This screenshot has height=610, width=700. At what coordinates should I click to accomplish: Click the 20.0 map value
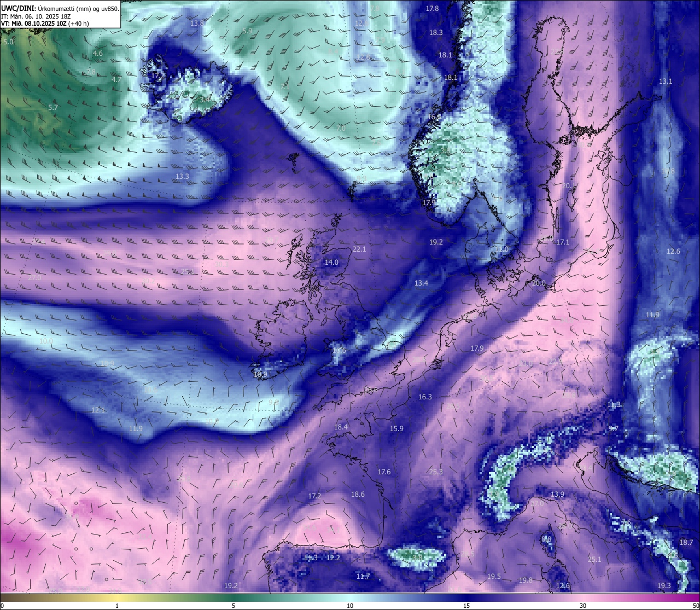click(539, 283)
